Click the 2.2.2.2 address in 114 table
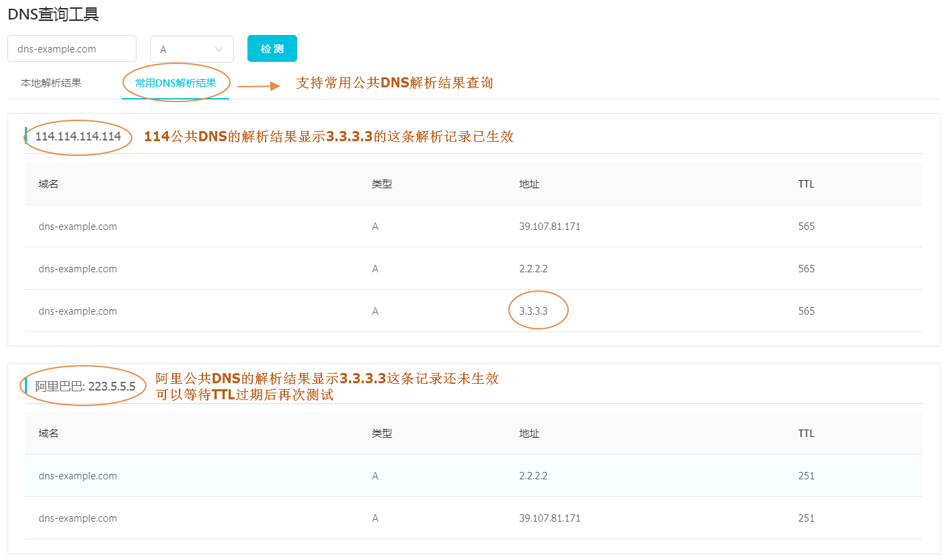 point(534,269)
